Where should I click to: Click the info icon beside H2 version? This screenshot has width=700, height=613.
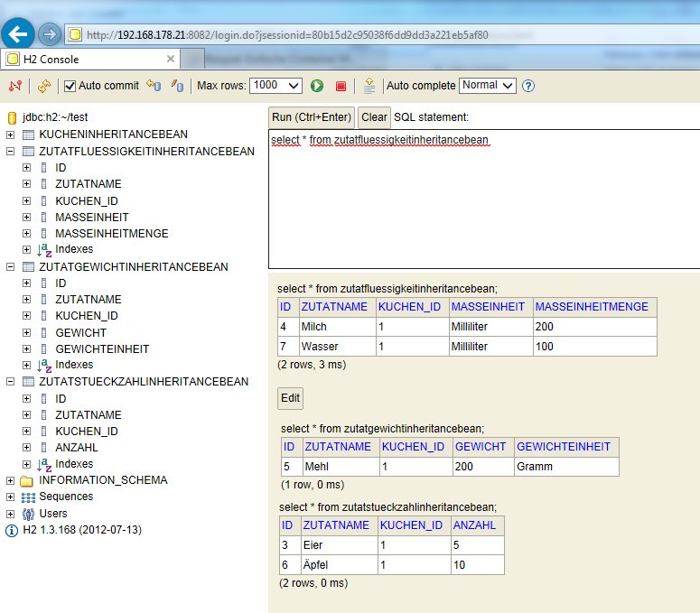pyautogui.click(x=12, y=531)
